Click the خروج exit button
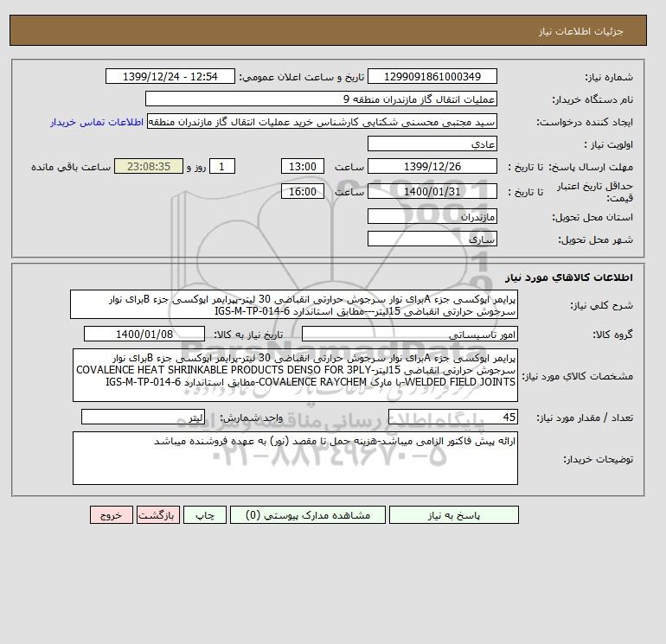The height and width of the screenshot is (644, 666). [112, 515]
